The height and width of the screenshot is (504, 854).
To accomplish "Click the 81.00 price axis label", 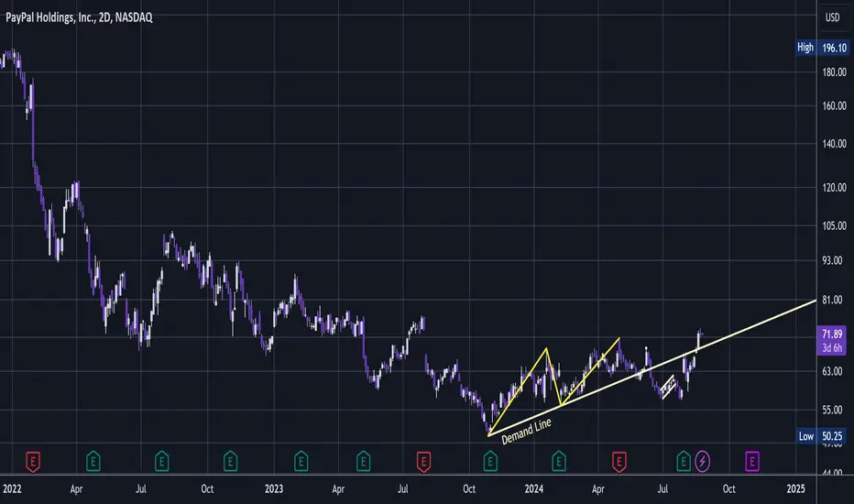I will tap(832, 300).
